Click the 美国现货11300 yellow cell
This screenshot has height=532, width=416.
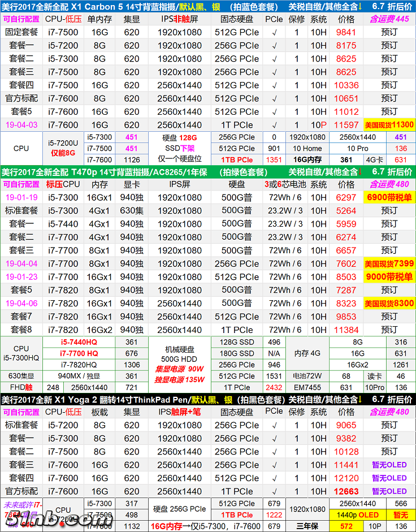[389, 125]
